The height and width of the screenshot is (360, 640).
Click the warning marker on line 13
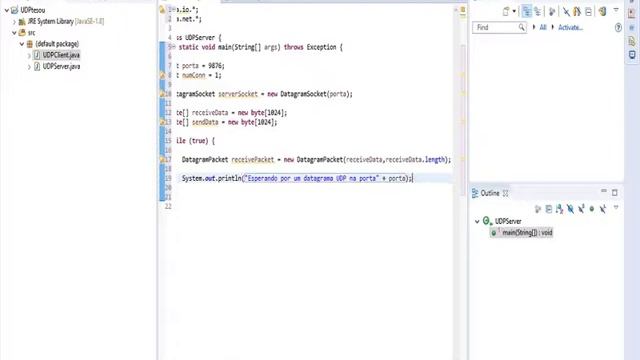(162, 122)
